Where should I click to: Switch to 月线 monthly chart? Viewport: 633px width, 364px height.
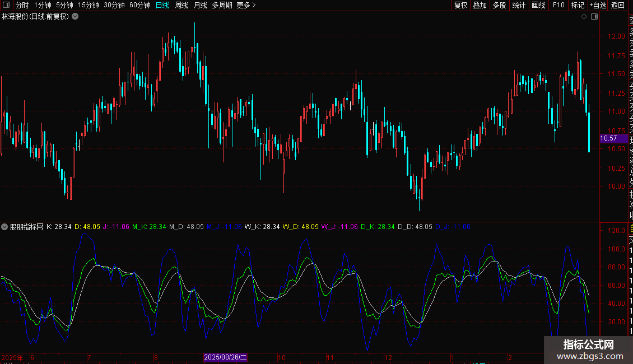200,5
